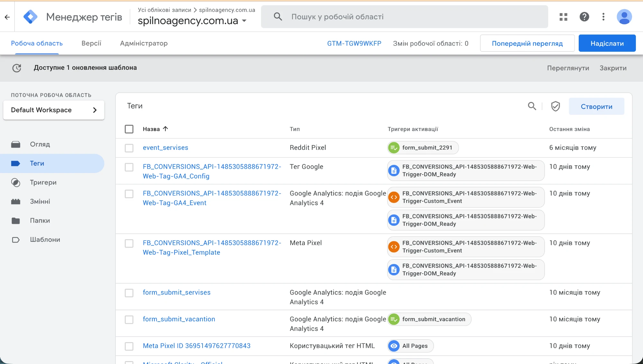Click the search magnifier in the top search bar
Screen dimensions: 643x364
pos(278,17)
